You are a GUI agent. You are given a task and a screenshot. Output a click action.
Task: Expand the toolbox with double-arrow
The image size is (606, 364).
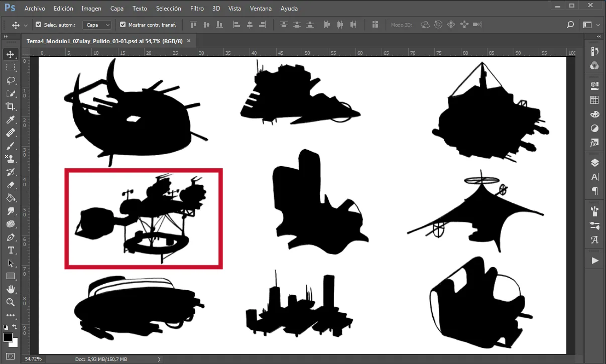[5, 38]
